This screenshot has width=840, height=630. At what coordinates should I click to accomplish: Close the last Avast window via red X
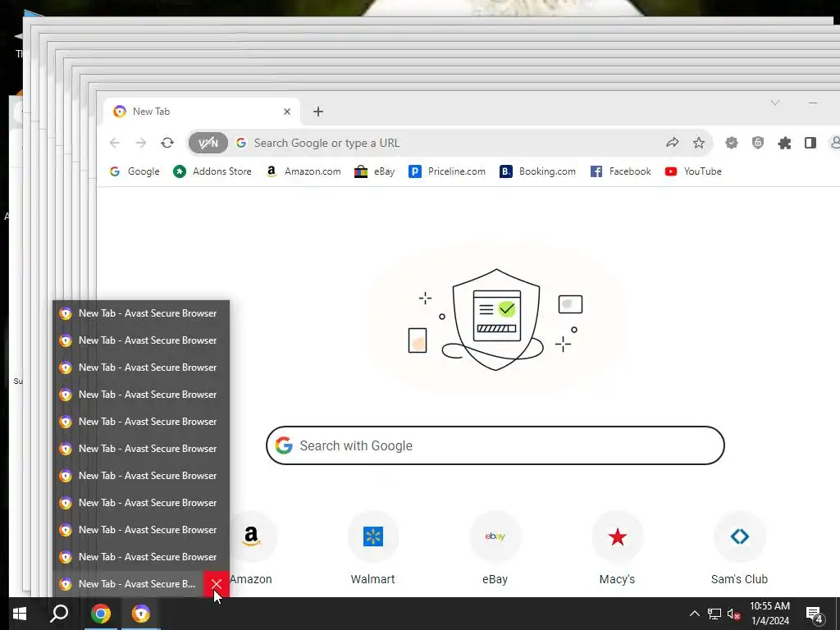click(216, 584)
